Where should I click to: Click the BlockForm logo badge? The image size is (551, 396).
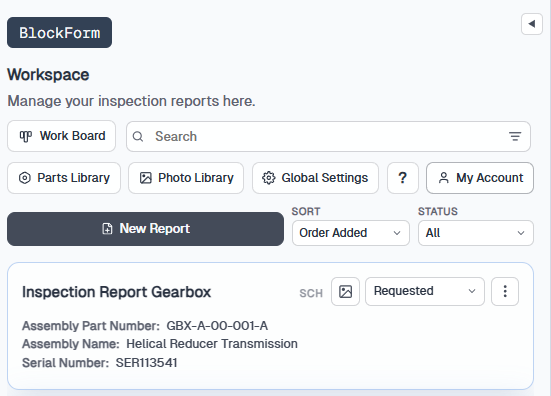click(59, 32)
